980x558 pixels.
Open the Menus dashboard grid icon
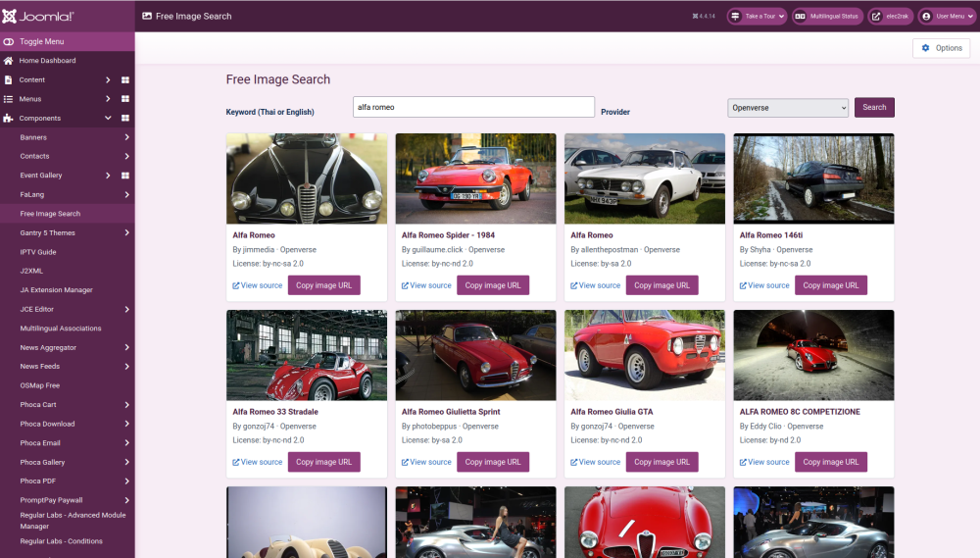tap(125, 99)
